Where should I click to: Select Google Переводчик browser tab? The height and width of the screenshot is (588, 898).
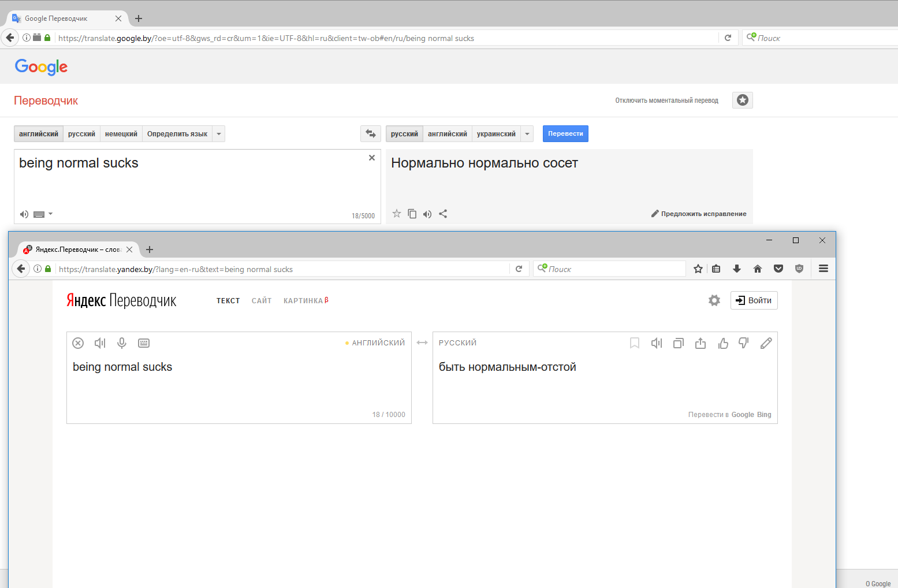pyautogui.click(x=68, y=18)
